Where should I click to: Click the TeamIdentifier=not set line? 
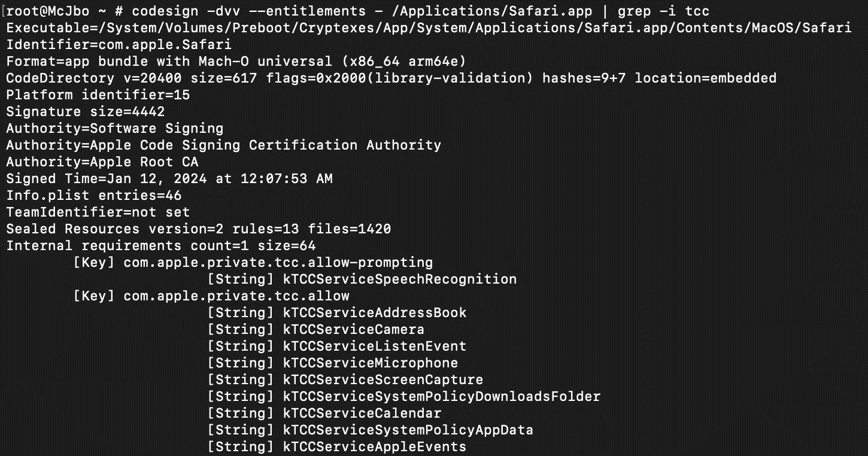[x=98, y=212]
